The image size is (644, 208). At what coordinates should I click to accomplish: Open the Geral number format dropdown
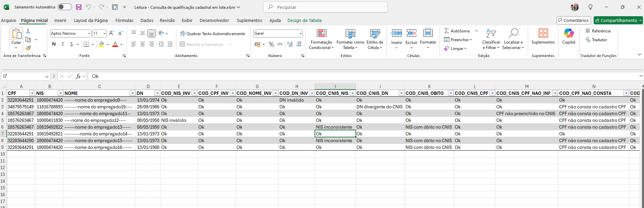[300, 33]
